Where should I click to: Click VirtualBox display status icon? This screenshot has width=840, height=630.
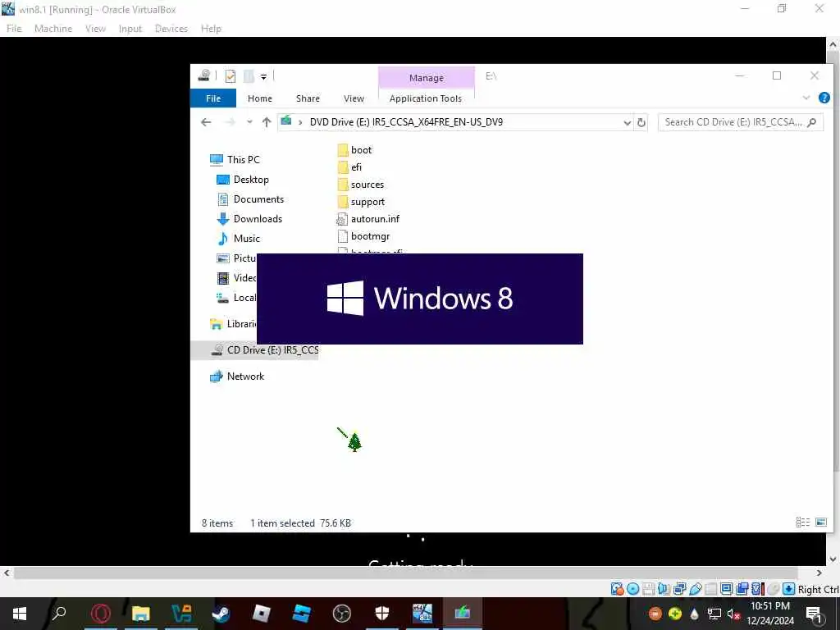click(727, 589)
